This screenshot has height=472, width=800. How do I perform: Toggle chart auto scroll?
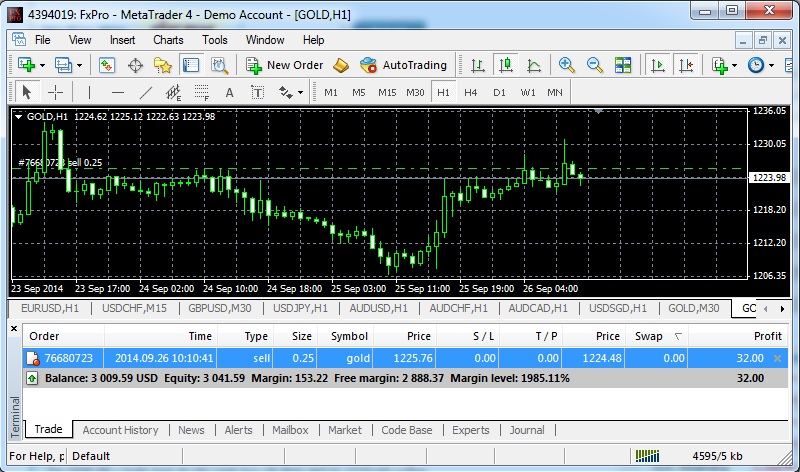point(657,65)
